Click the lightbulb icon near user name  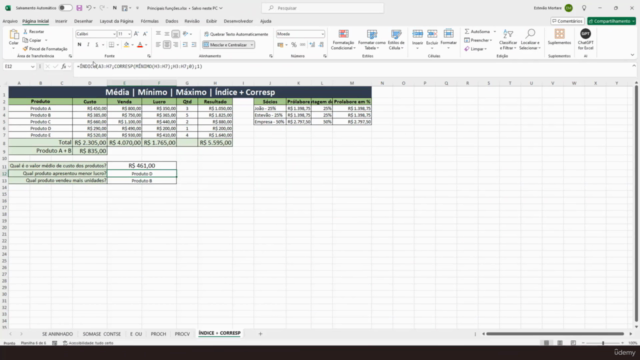tap(584, 8)
